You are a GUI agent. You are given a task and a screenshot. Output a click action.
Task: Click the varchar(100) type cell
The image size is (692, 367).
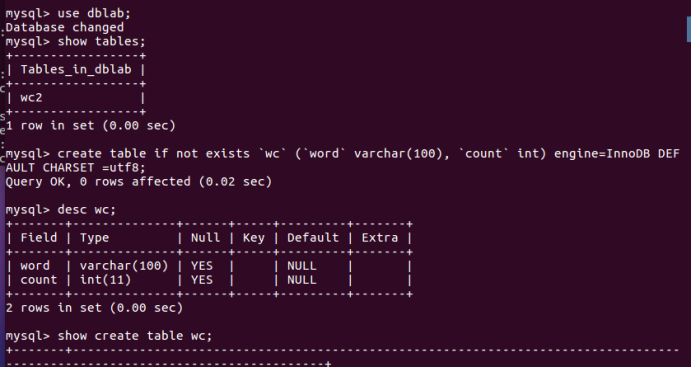(124, 266)
